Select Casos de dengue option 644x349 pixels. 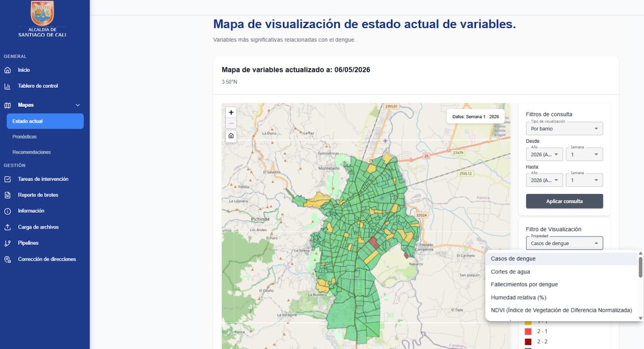click(x=561, y=259)
